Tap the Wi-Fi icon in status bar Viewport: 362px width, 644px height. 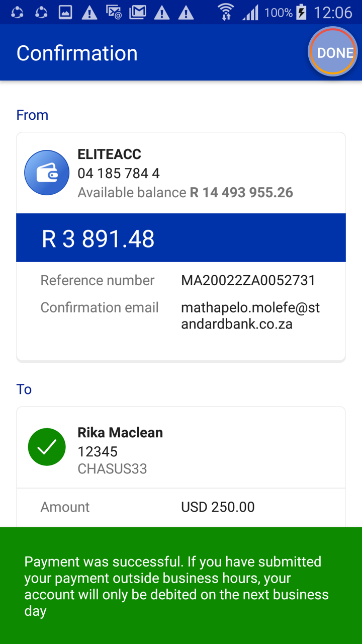tap(226, 12)
